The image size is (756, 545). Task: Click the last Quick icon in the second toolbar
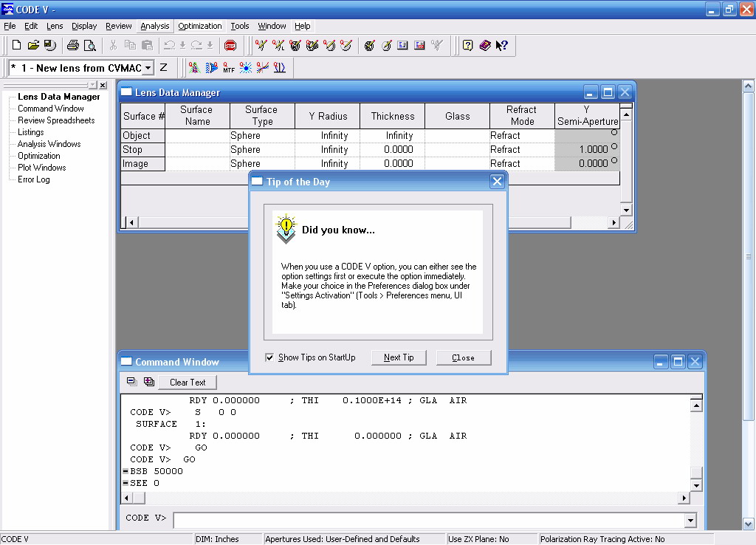click(x=280, y=68)
